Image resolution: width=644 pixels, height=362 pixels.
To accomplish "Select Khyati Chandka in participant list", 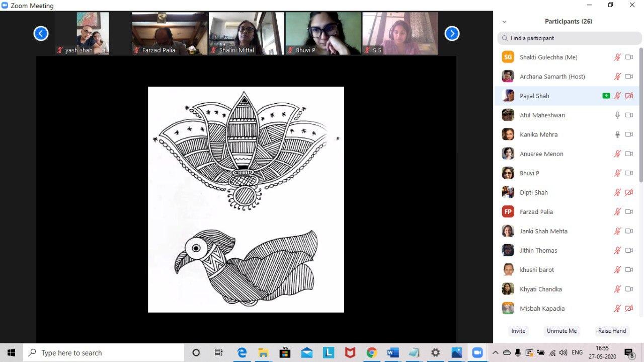I will pos(540,289).
